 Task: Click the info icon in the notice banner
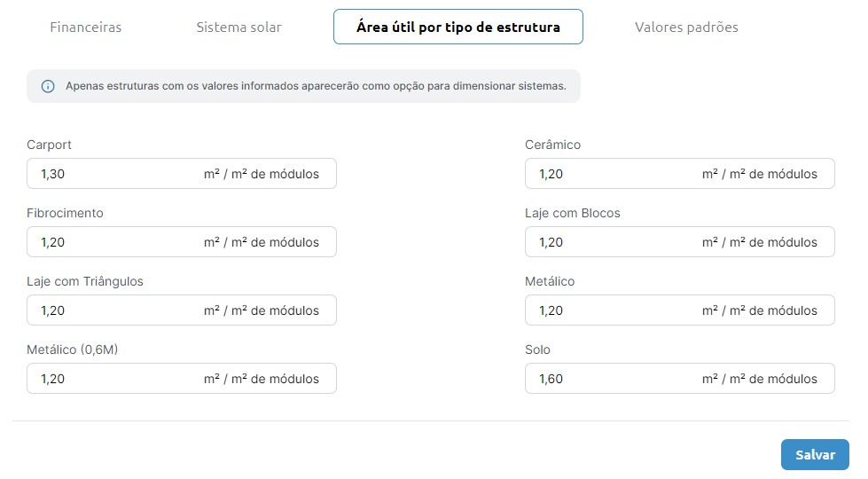(48, 86)
